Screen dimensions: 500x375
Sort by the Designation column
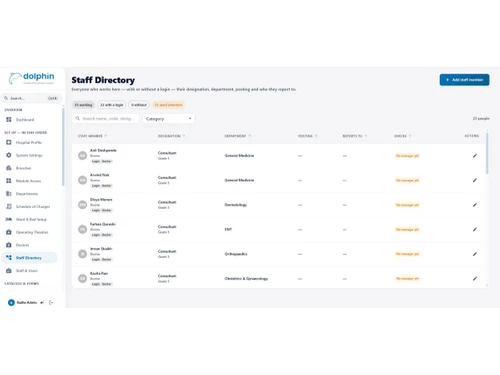(171, 136)
